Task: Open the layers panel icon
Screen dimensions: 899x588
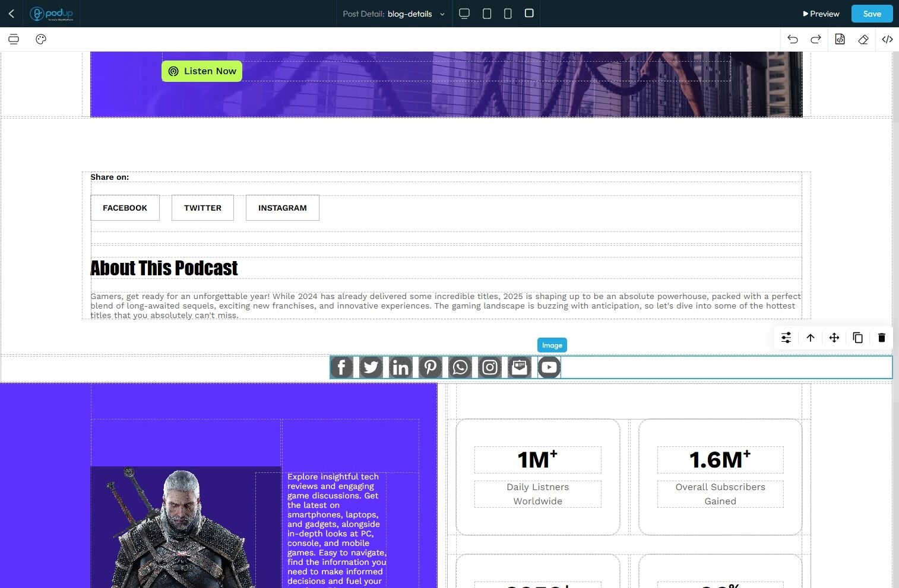Action: 14,39
